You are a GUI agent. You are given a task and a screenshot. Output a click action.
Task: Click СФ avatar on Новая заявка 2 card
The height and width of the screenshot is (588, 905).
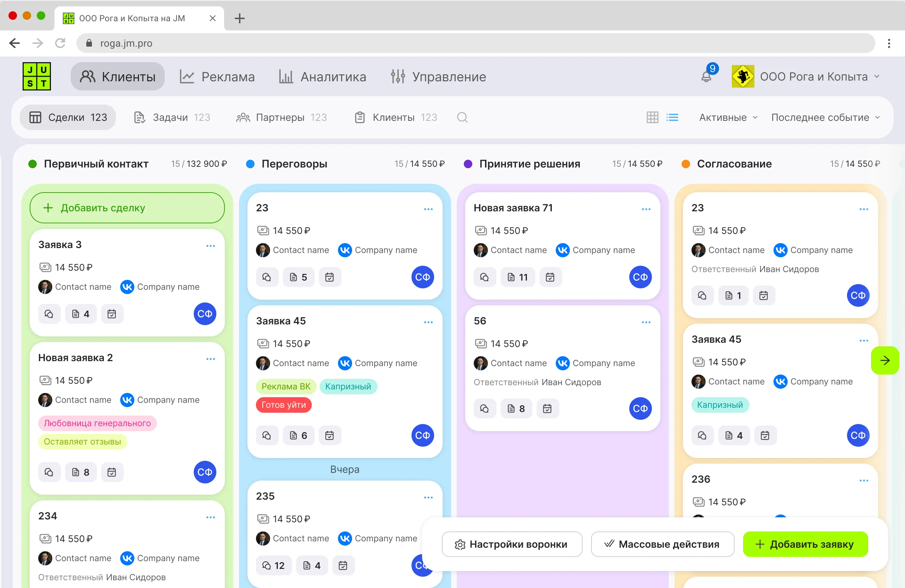point(205,472)
